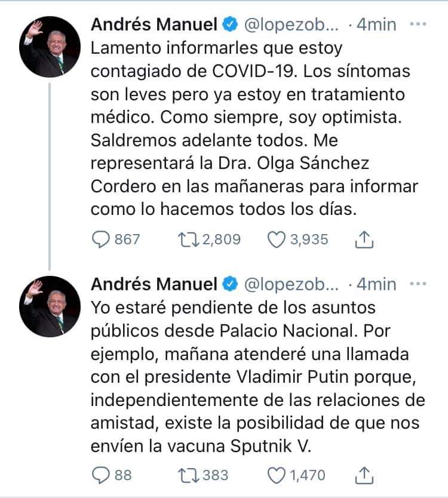This screenshot has height=498, width=448.
Task: Like the COVID-19 announcement tweet
Action: click(x=275, y=239)
